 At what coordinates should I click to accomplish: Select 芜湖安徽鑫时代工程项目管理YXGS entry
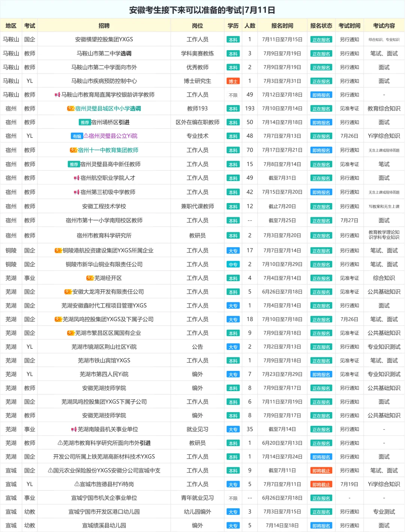tap(104, 306)
